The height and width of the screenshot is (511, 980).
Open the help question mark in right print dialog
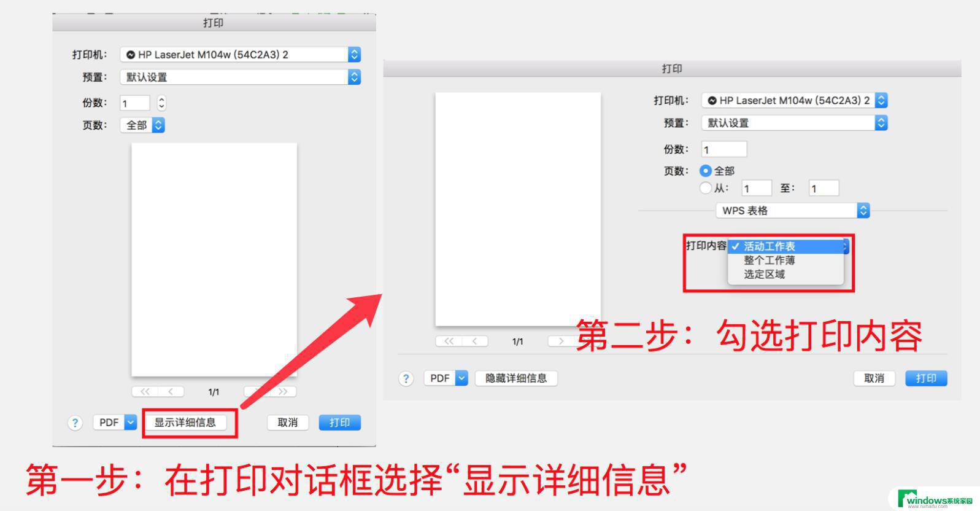click(x=406, y=378)
